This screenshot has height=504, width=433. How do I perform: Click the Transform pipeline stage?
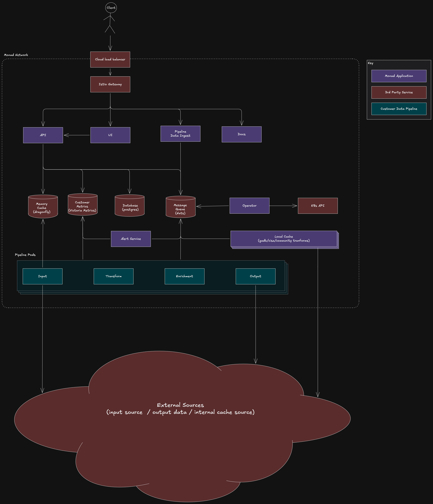click(x=114, y=276)
